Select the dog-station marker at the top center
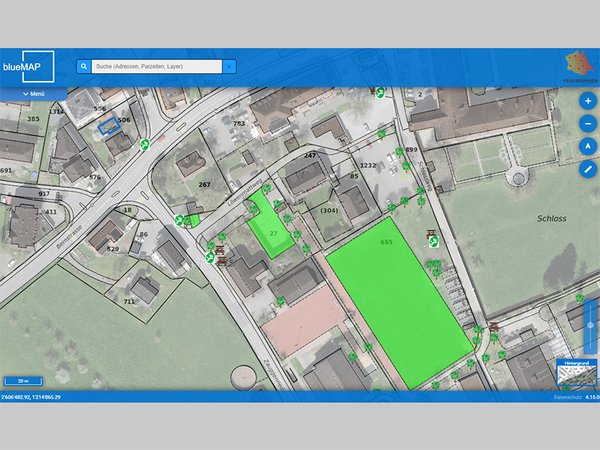600x450 pixels. 380,92
